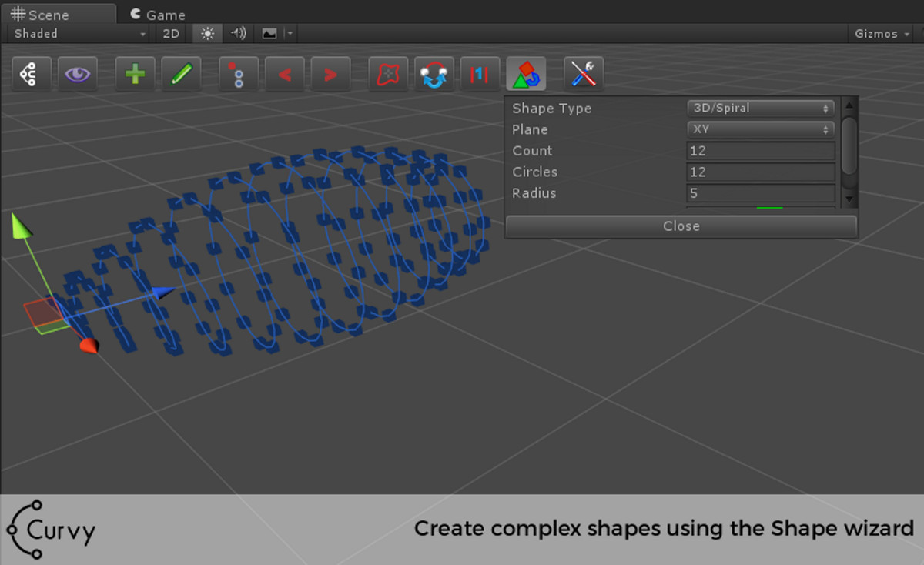The width and height of the screenshot is (924, 565).
Task: Open the Gizmos dropdown menu
Action: tap(881, 34)
